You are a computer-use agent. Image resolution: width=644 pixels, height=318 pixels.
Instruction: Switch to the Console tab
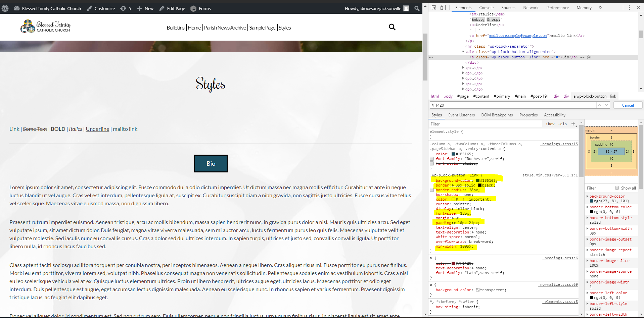click(486, 7)
